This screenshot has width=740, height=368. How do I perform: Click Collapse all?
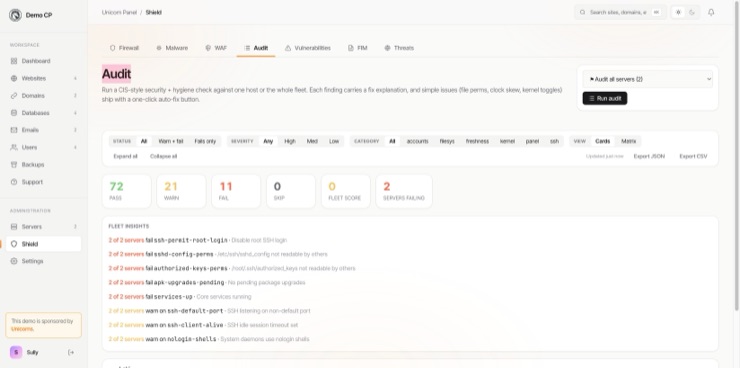click(163, 156)
